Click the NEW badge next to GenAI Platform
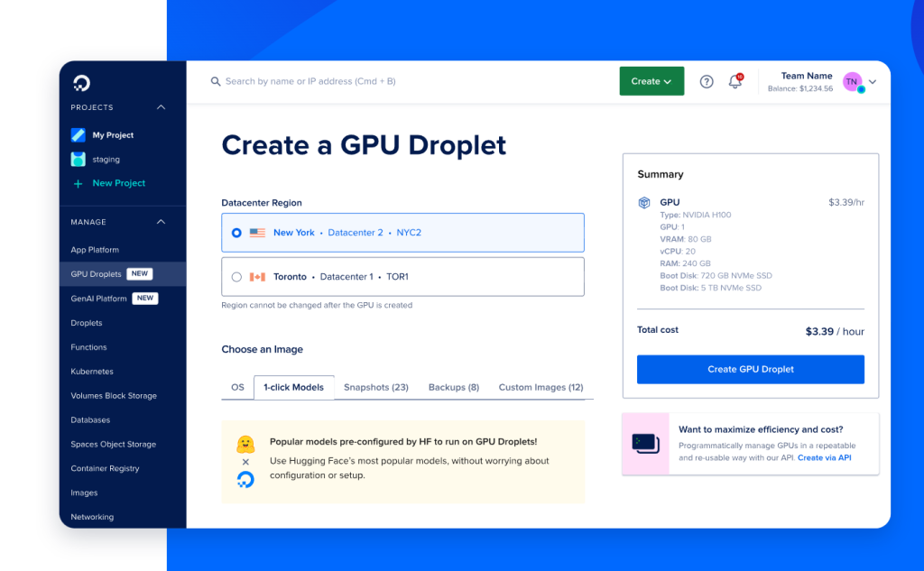The width and height of the screenshot is (924, 571). [145, 299]
